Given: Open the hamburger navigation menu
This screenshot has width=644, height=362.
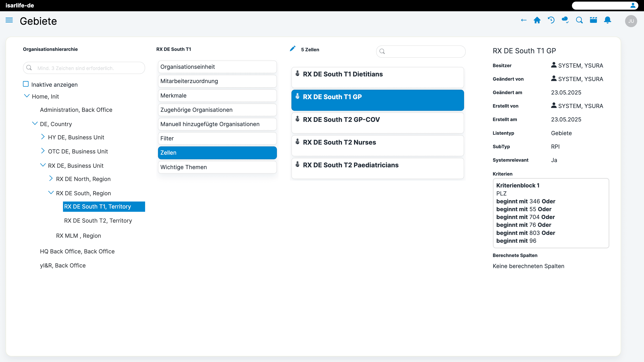Looking at the screenshot, I should coord(9,20).
